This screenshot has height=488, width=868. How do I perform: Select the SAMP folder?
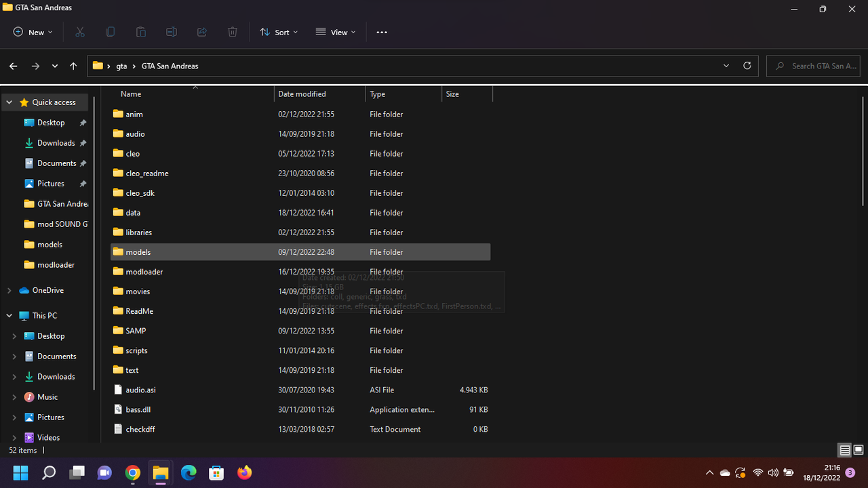click(x=300, y=330)
